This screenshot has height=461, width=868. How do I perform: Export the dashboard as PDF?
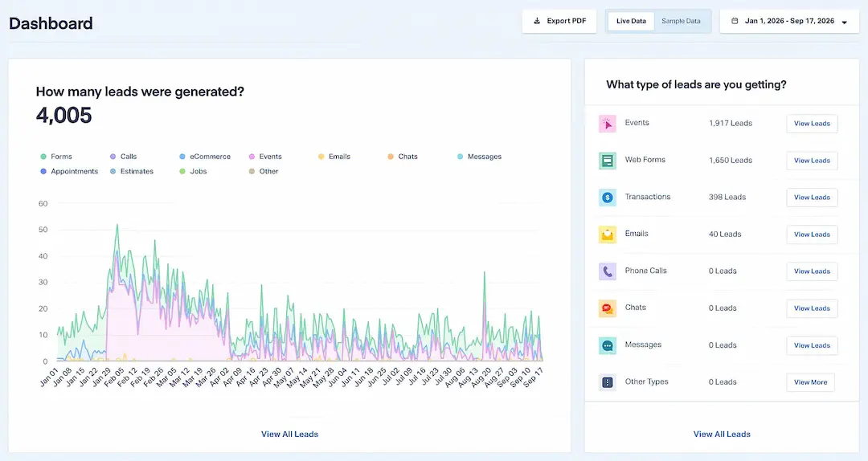coord(559,21)
